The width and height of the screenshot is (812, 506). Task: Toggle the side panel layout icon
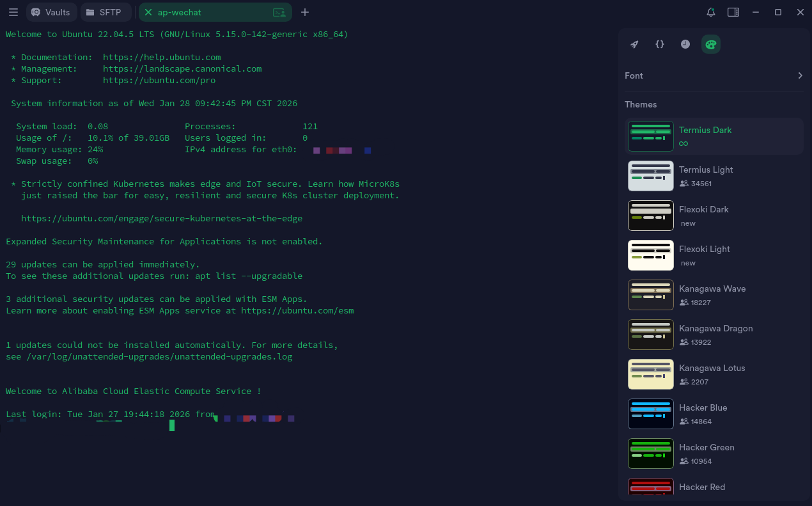coord(733,12)
